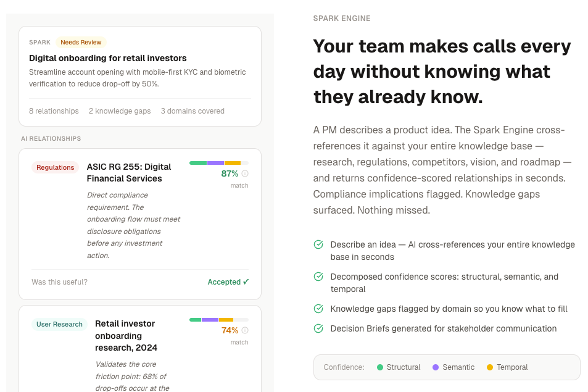Open 'Retail investor onboarding research, 2024'

click(x=126, y=335)
